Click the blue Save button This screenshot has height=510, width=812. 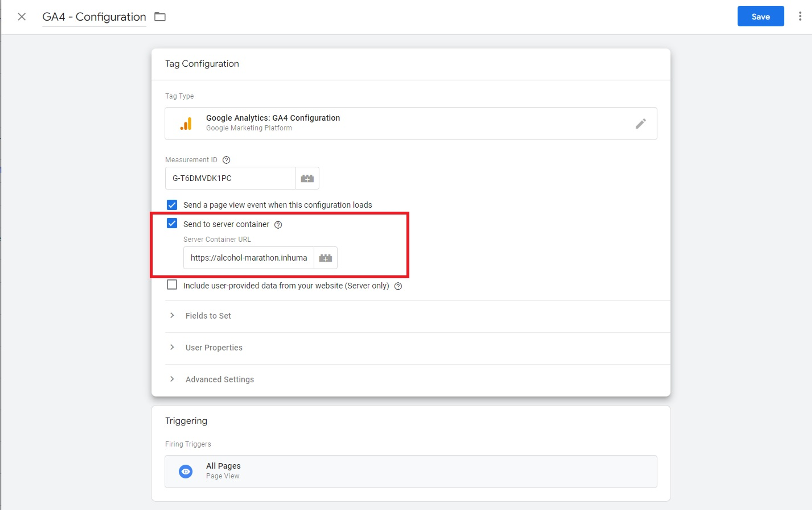click(x=760, y=16)
